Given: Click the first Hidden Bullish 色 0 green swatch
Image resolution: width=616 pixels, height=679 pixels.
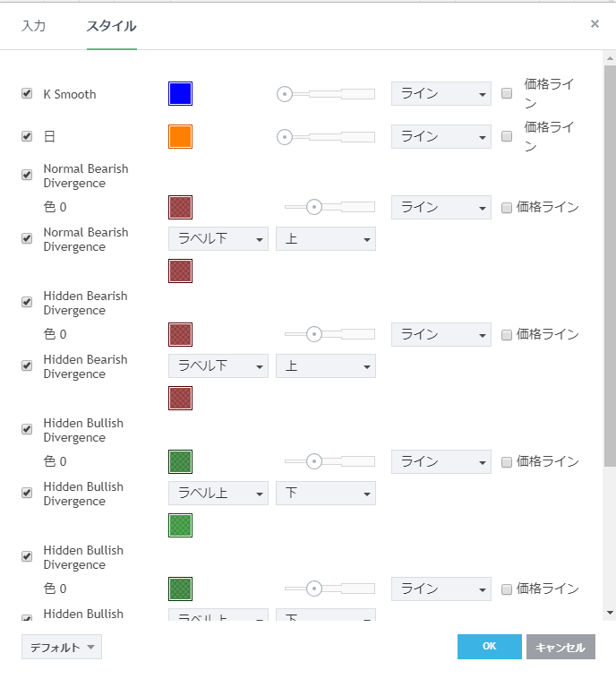Looking at the screenshot, I should coord(180,461).
